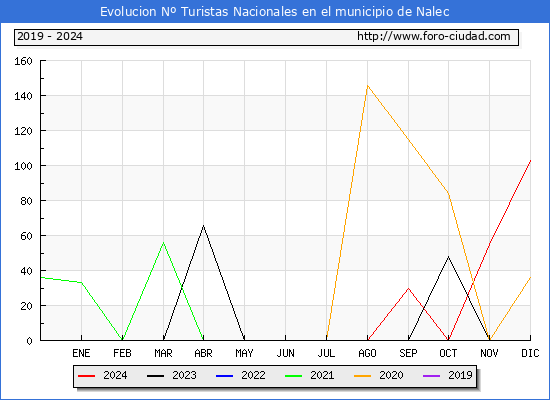The height and width of the screenshot is (400, 550).
Task: Click the MAR month axis label
Action: point(163,353)
